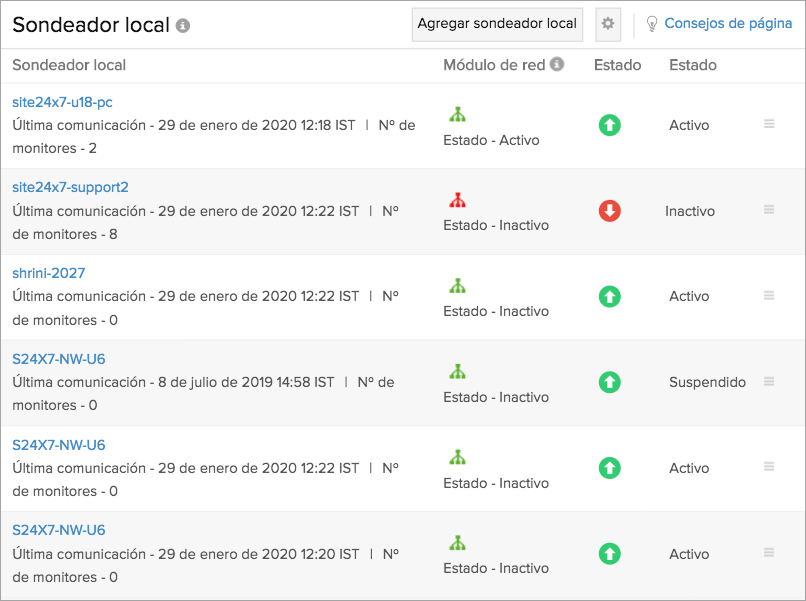The image size is (806, 601).
Task: Click network module icon in S24X7-NW-U6 12:22 row
Action: click(x=457, y=458)
